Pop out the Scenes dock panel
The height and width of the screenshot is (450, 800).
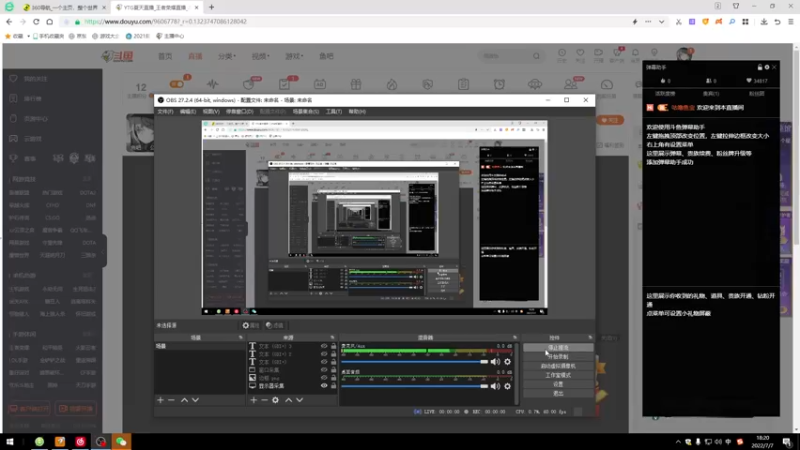coord(240,338)
